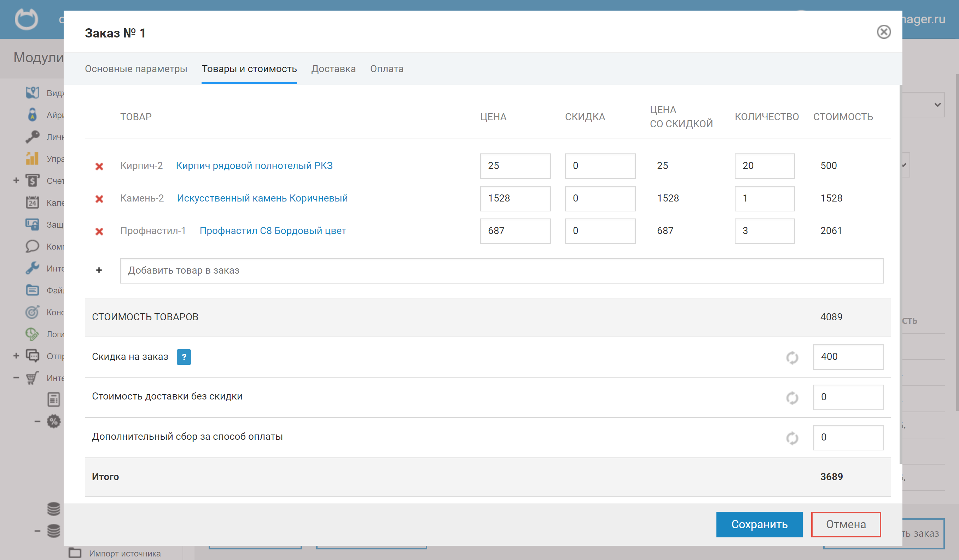Close the Заказ № 1 dialog

[884, 32]
